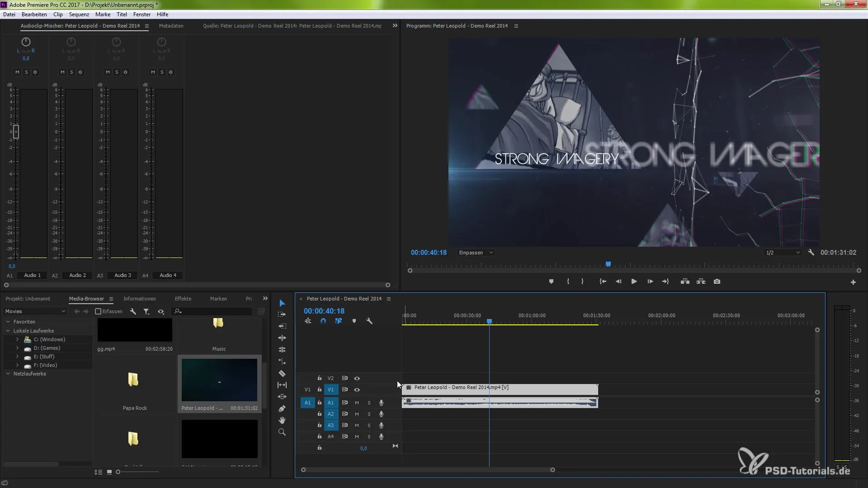
Task: Click the Audio 1 track name field
Action: click(32, 275)
